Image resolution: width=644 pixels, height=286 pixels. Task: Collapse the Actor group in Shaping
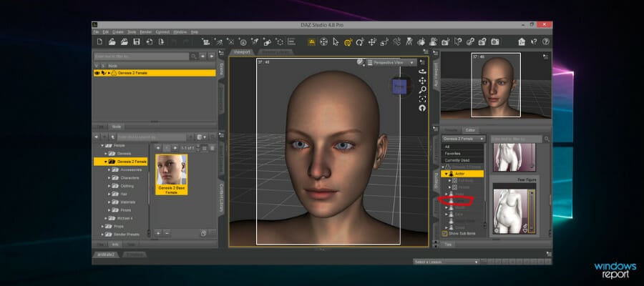tap(447, 174)
